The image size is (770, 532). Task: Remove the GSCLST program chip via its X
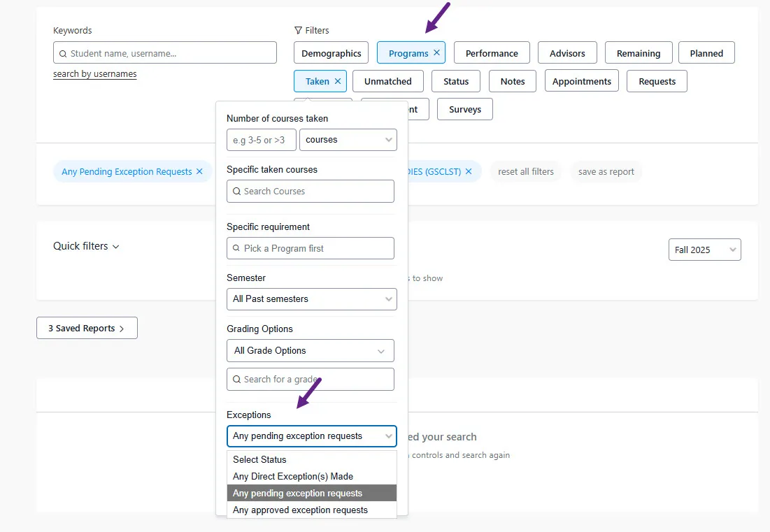tap(469, 171)
